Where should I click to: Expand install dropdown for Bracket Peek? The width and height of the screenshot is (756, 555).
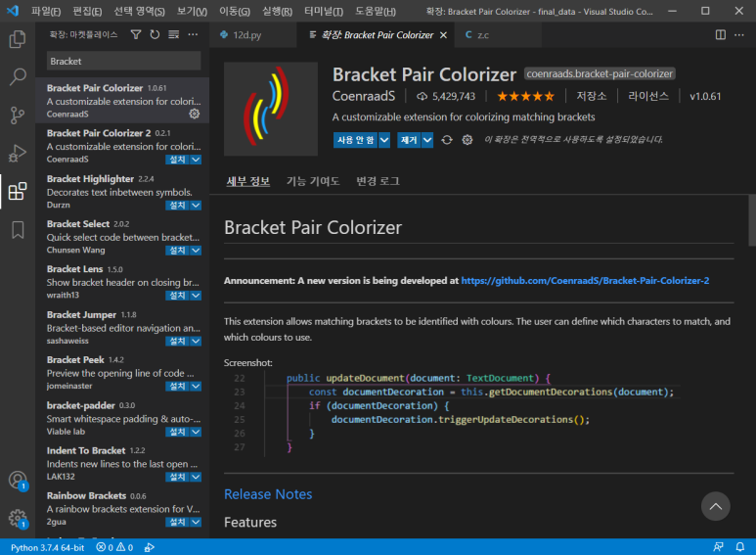(x=196, y=386)
